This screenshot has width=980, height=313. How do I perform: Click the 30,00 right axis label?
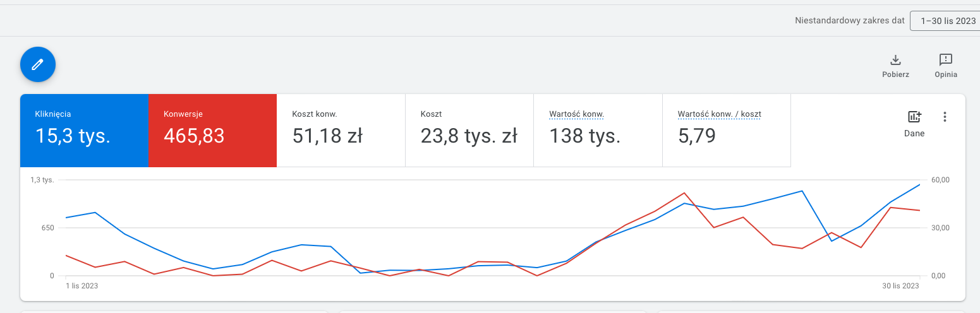[941, 228]
